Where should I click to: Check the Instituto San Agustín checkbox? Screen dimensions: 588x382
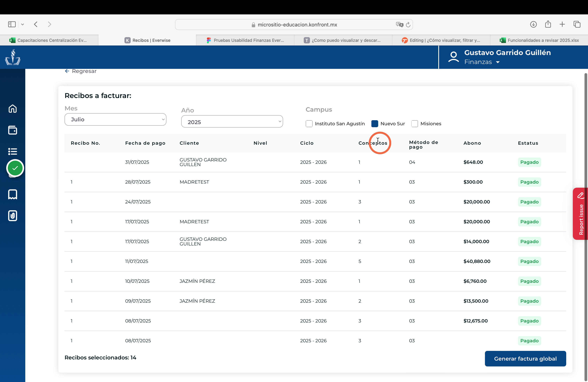[309, 124]
